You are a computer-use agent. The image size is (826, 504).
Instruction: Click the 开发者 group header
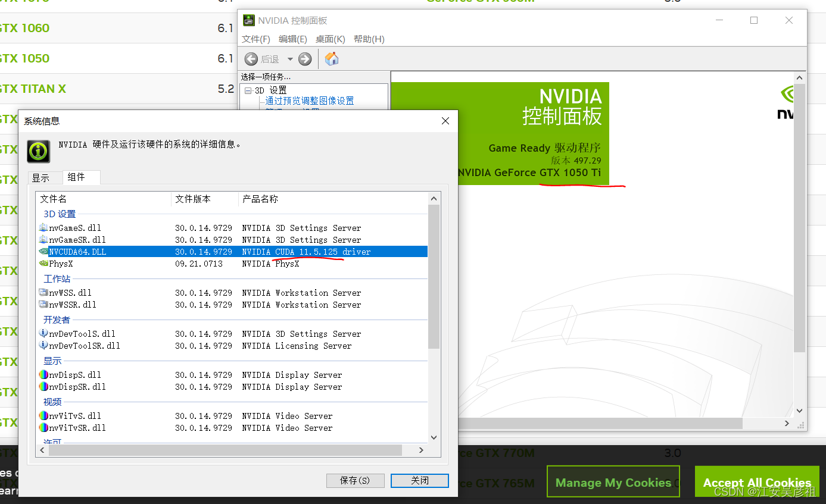[x=57, y=320]
